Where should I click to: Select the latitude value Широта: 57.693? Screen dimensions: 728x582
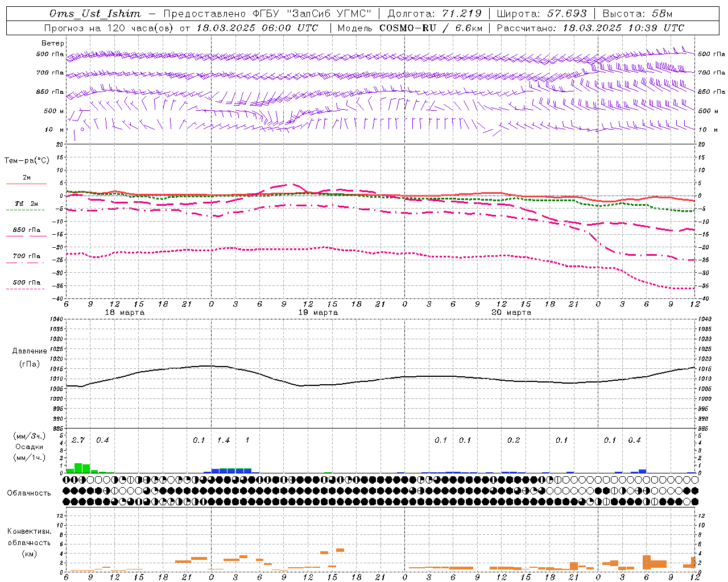[x=541, y=14]
